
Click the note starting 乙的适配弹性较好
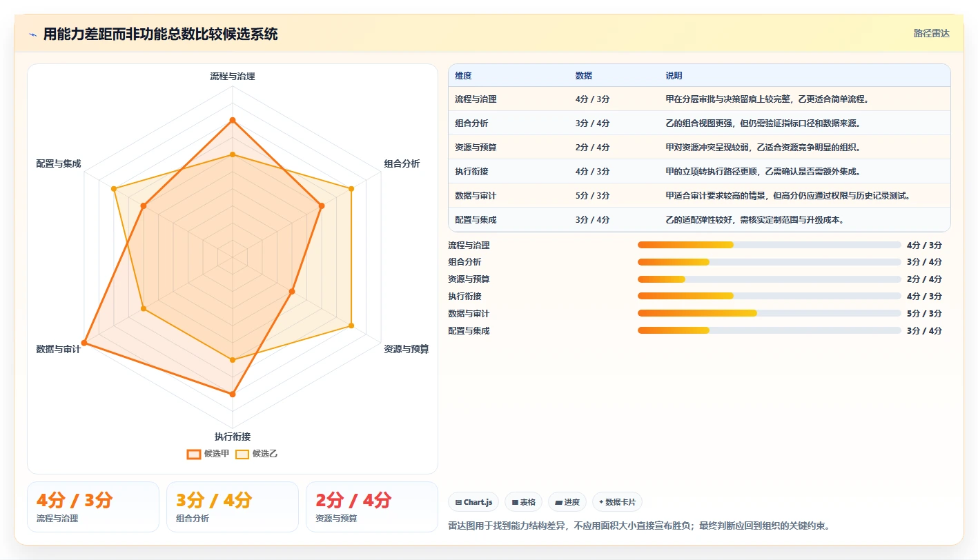click(755, 219)
